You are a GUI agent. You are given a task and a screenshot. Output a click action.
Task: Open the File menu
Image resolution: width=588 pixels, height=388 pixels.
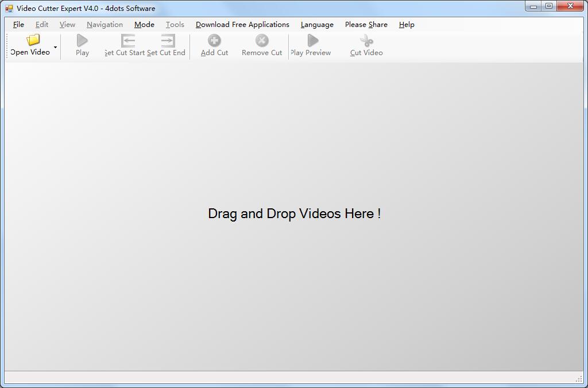[18, 25]
